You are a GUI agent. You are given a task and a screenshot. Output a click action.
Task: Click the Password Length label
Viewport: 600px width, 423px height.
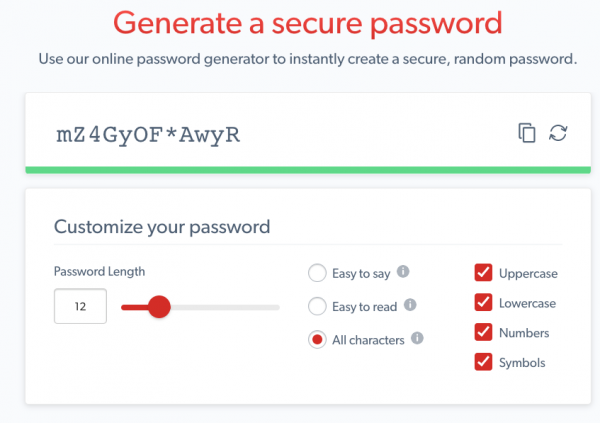99,271
